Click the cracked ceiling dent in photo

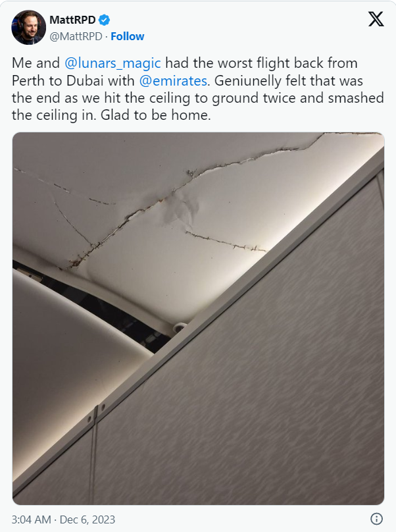(181, 209)
